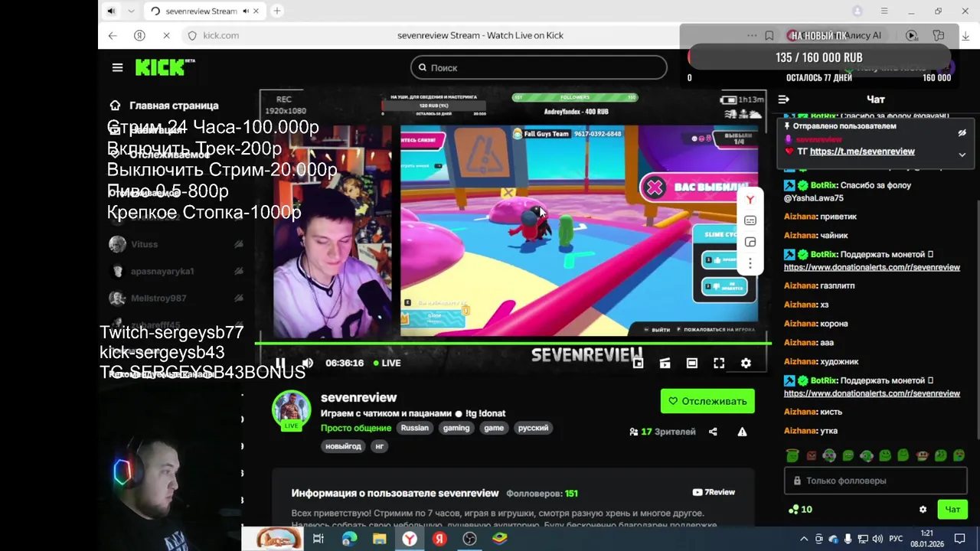Open the Windows notification center

959,539
